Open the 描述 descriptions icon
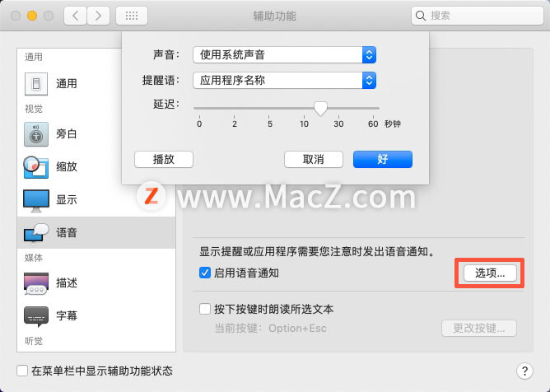Screen dimensions: 550x392 (x=36, y=282)
